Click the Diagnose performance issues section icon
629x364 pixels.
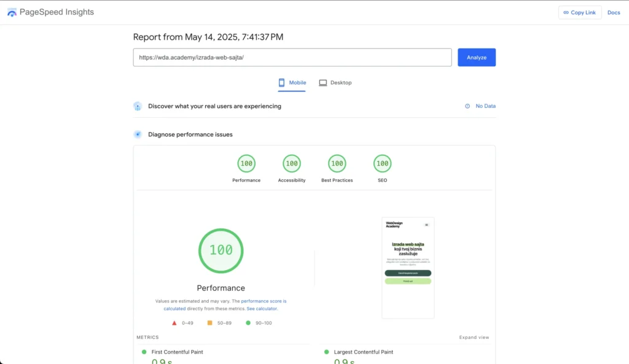pos(138,134)
